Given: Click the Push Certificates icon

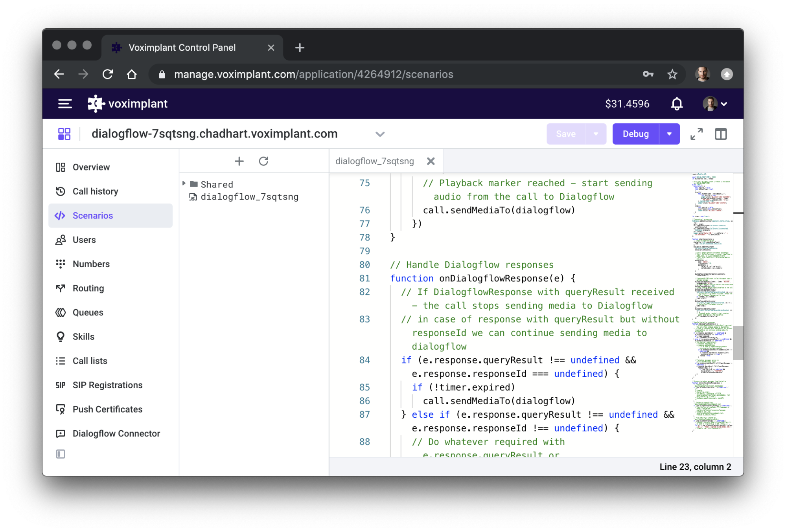Looking at the screenshot, I should pos(60,409).
